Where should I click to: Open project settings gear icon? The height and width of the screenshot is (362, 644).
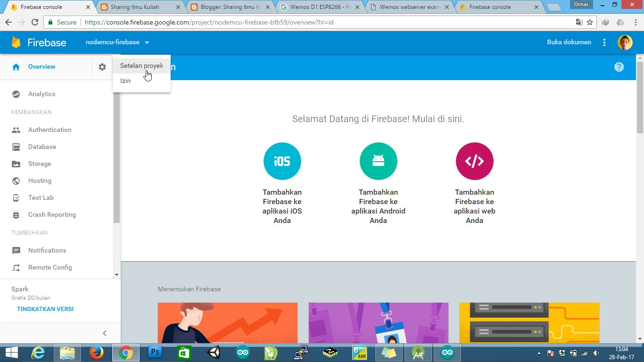coord(102,67)
